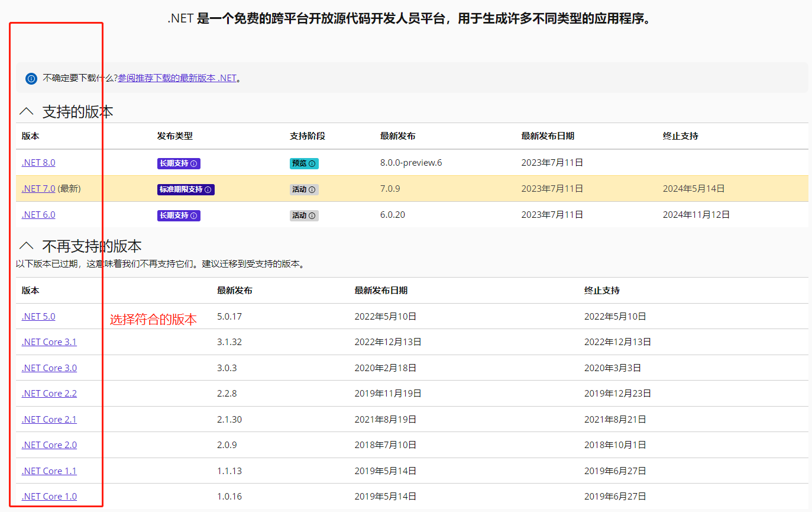Click the 1.1.13 release version cell

click(x=229, y=471)
